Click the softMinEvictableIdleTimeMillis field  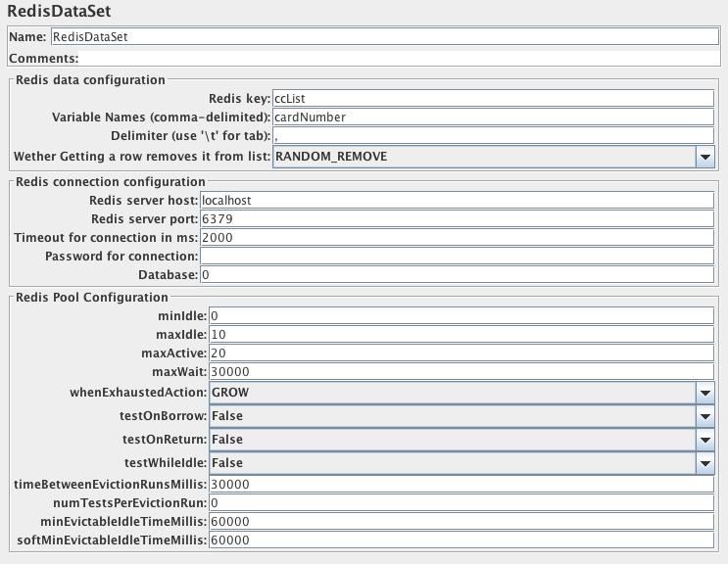tap(461, 540)
